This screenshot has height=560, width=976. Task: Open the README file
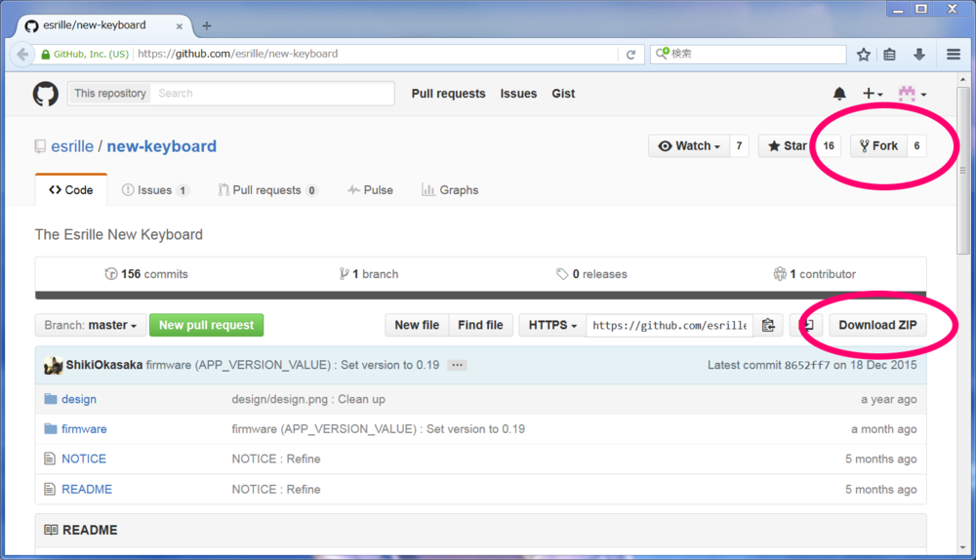click(87, 489)
